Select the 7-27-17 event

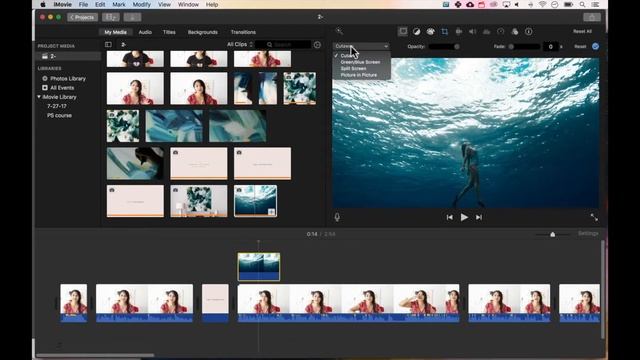pos(57,106)
